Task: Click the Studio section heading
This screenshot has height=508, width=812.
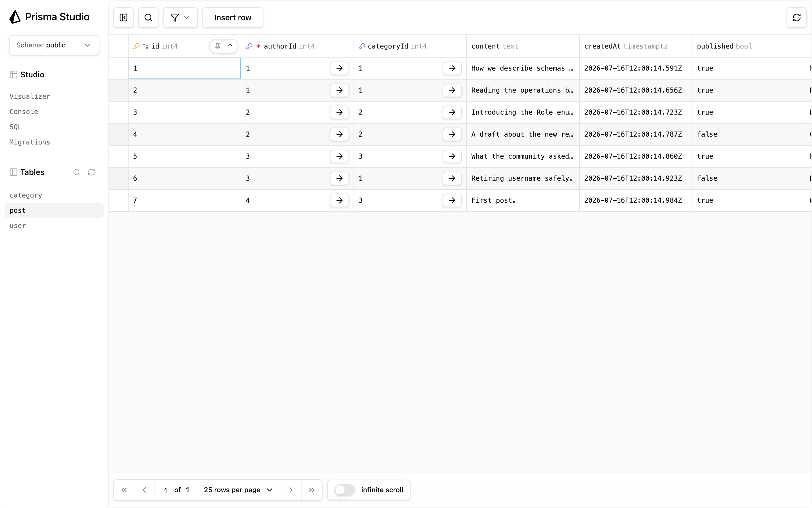Action: coord(27,75)
